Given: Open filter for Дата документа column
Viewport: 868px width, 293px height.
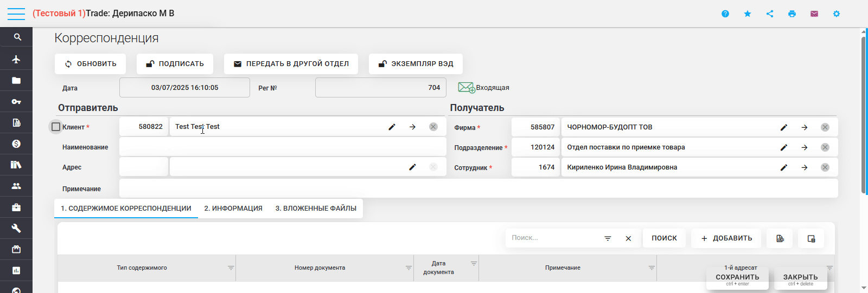Looking at the screenshot, I should pyautogui.click(x=474, y=264).
